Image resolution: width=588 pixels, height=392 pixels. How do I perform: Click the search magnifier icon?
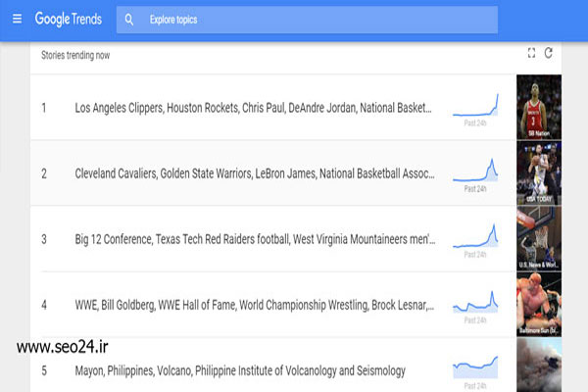coord(129,20)
